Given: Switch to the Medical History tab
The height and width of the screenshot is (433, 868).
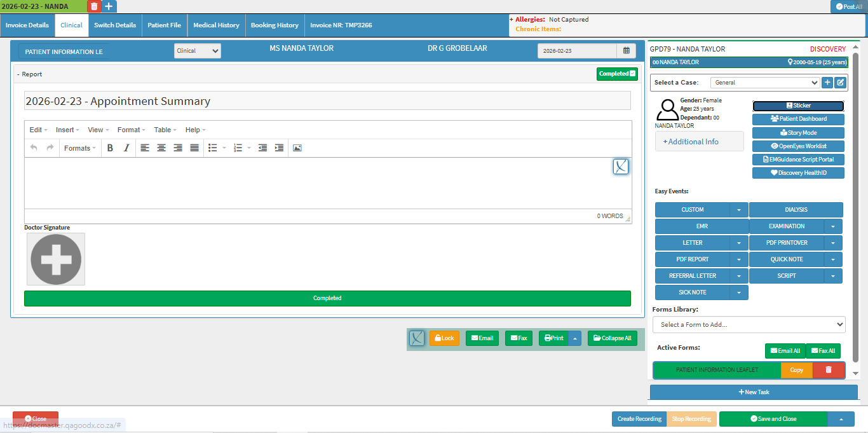Looking at the screenshot, I should 216,25.
